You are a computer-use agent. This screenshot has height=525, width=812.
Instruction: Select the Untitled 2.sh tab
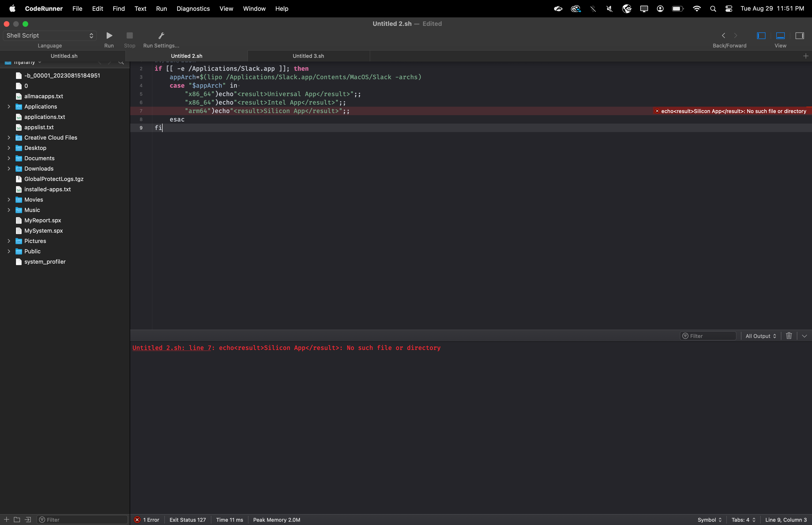(x=186, y=56)
